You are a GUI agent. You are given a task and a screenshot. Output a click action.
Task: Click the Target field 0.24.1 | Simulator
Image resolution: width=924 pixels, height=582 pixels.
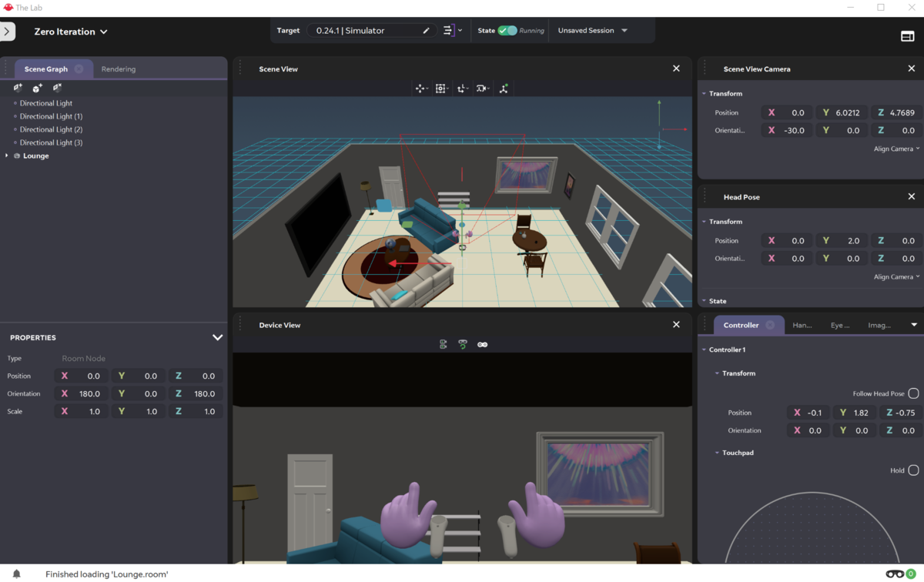pos(371,31)
